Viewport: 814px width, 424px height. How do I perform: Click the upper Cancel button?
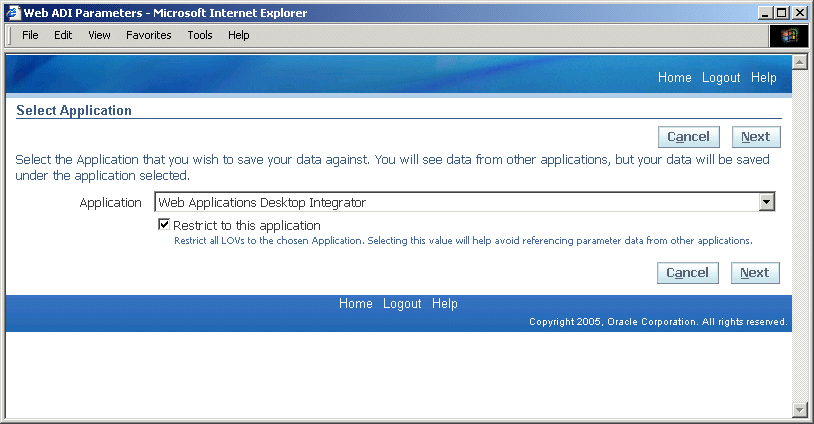click(x=689, y=137)
